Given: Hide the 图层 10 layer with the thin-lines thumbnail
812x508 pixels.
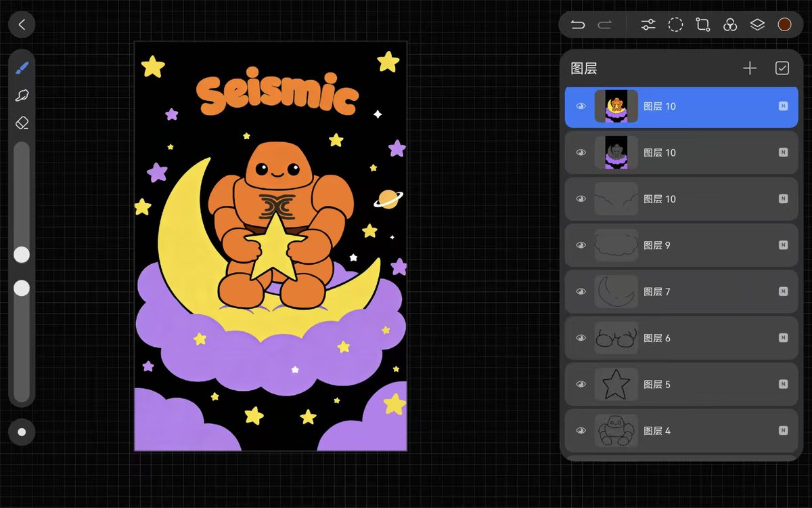Looking at the screenshot, I should pyautogui.click(x=581, y=199).
